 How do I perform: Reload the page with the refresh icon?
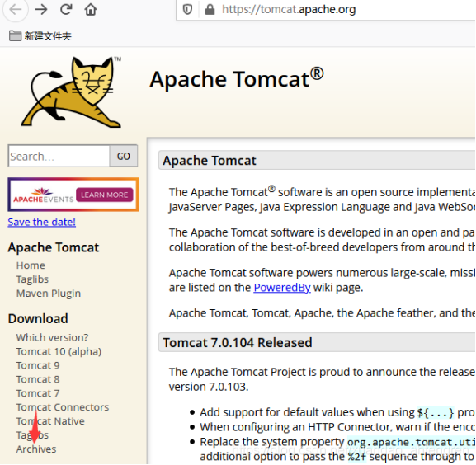point(66,9)
